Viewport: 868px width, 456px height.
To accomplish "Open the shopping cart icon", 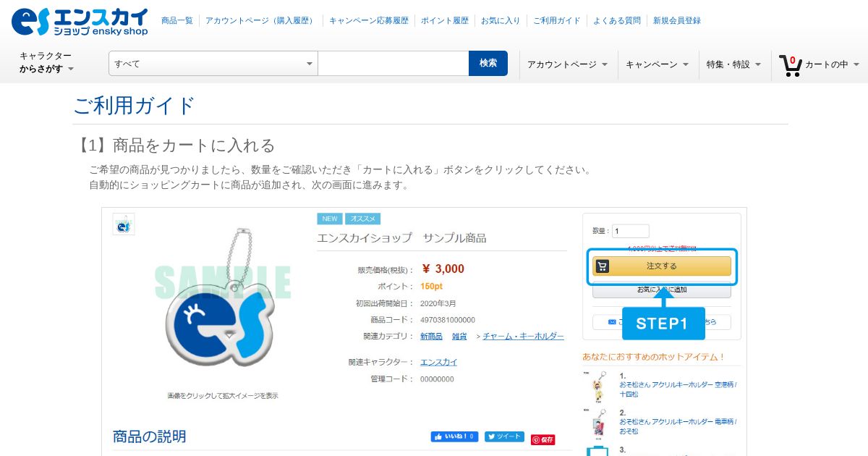I will (790, 65).
